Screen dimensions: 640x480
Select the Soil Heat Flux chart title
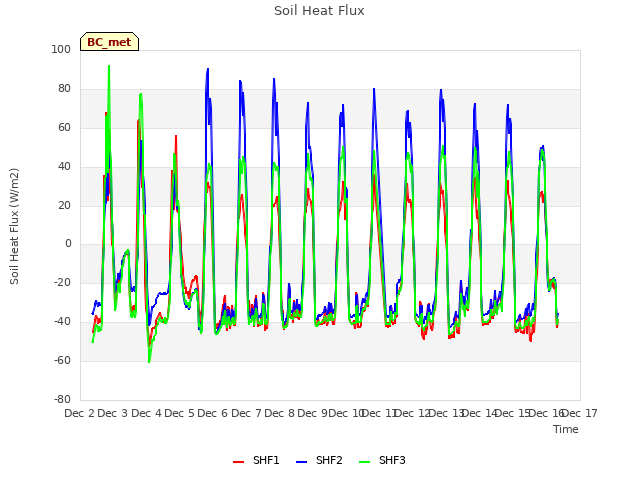(x=319, y=11)
